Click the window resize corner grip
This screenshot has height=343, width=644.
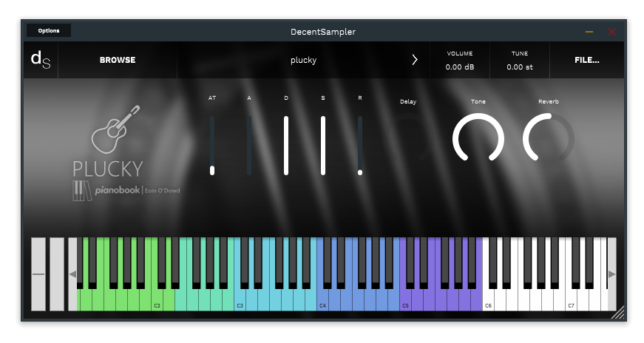(617, 313)
